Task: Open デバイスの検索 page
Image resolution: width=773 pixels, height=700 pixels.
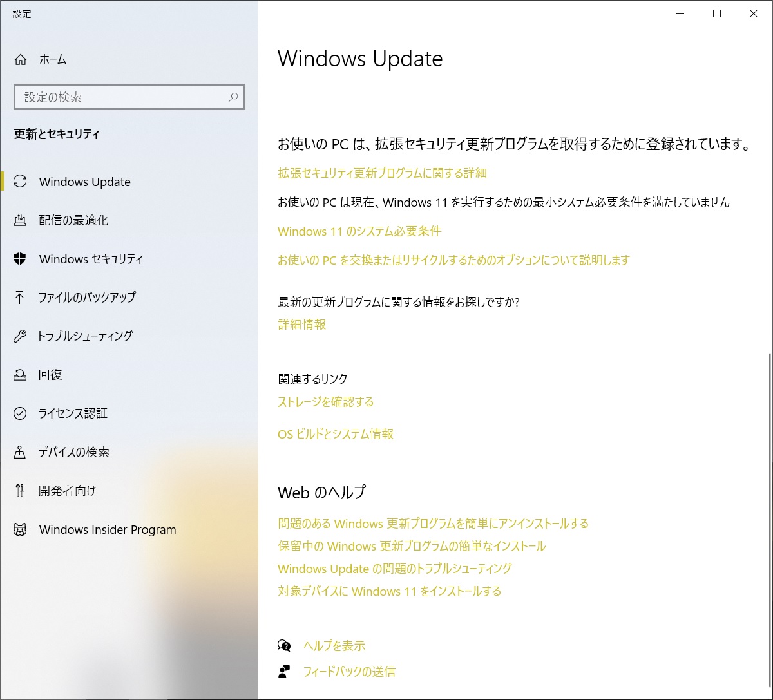Action: [x=129, y=452]
